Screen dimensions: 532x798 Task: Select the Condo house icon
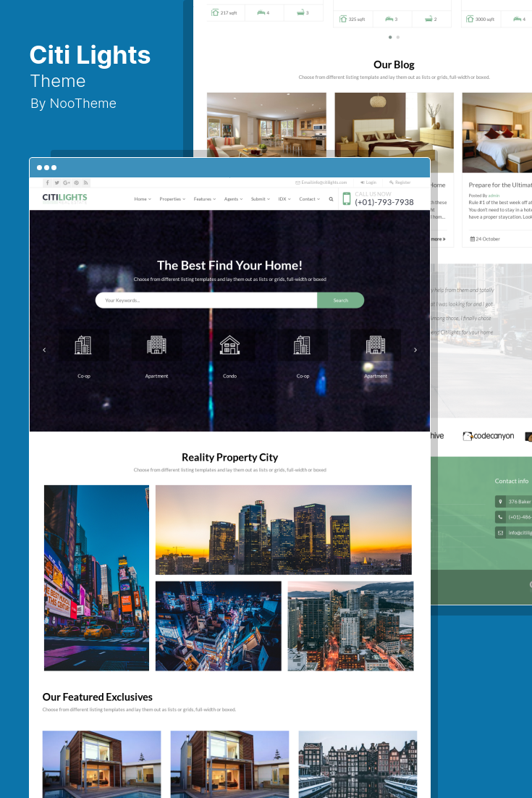pyautogui.click(x=229, y=345)
